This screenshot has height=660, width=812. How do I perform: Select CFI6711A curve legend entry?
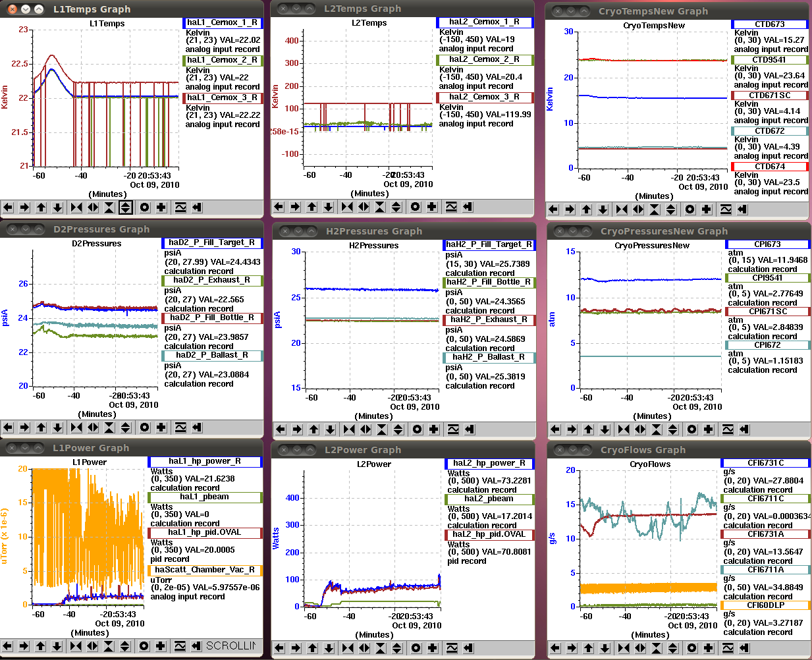765,570
